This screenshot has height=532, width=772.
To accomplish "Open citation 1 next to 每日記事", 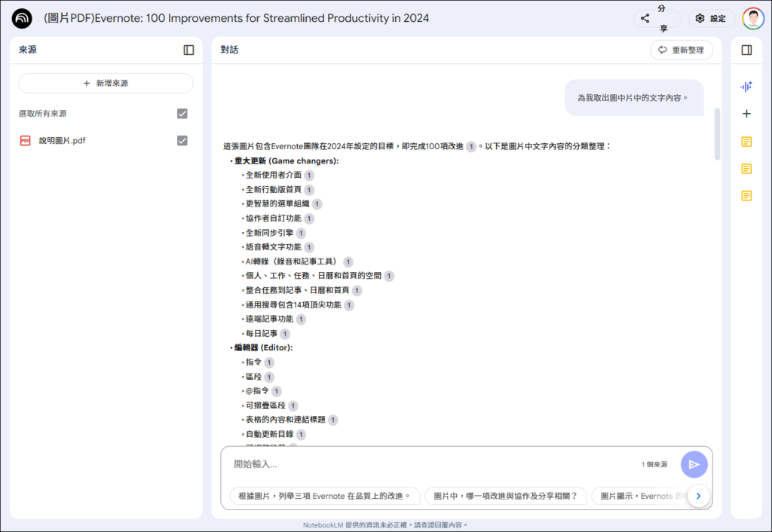I will pos(284,334).
